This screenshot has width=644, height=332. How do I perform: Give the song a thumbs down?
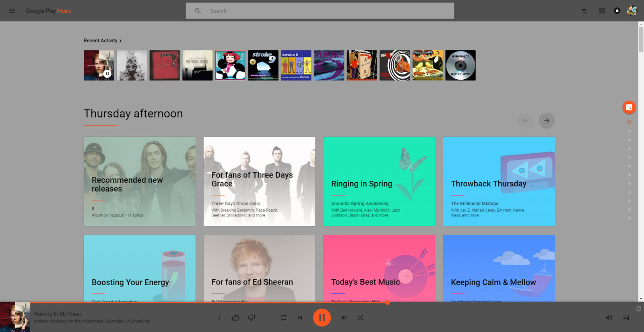[252, 318]
